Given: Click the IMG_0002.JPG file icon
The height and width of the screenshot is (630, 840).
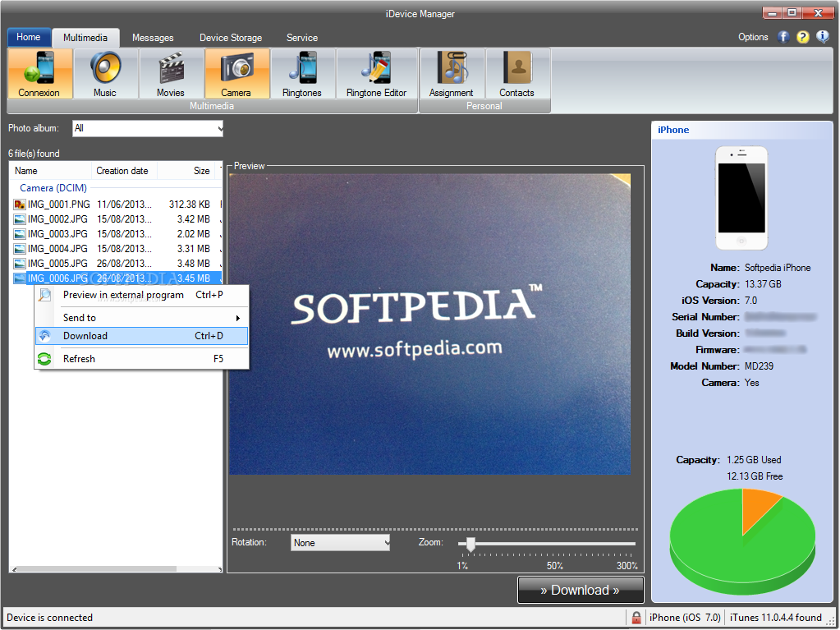Looking at the screenshot, I should 20,219.
